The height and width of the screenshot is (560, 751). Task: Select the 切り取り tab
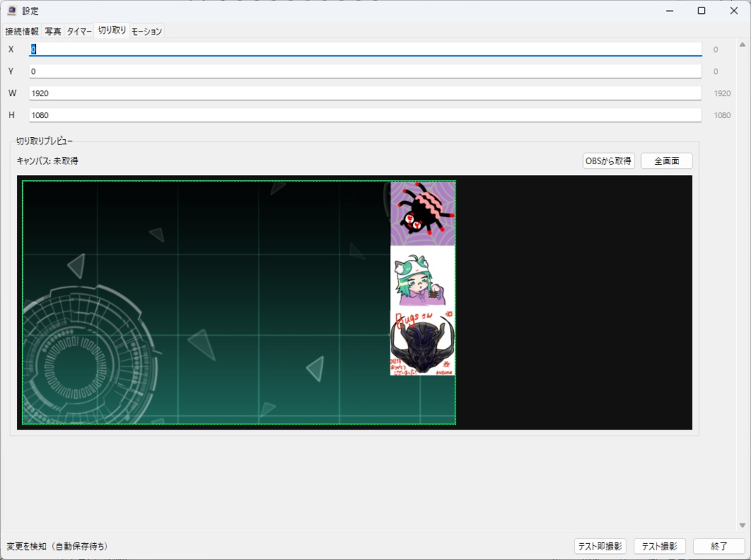tap(111, 31)
